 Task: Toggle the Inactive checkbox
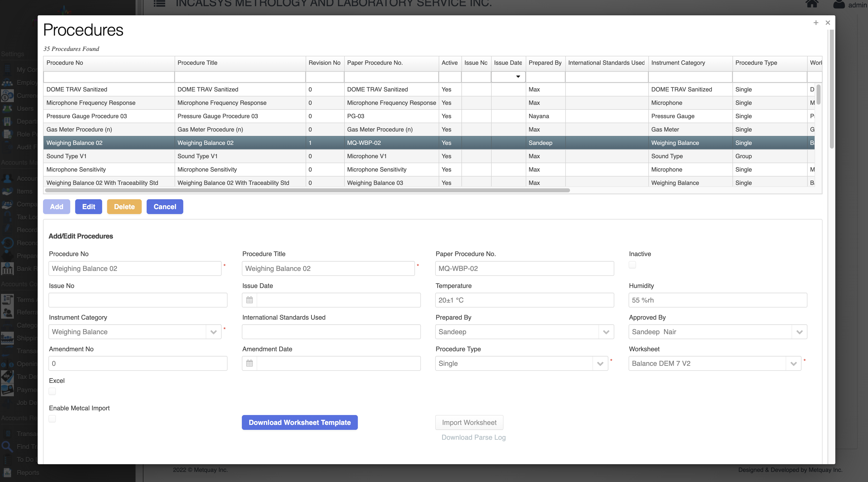632,265
